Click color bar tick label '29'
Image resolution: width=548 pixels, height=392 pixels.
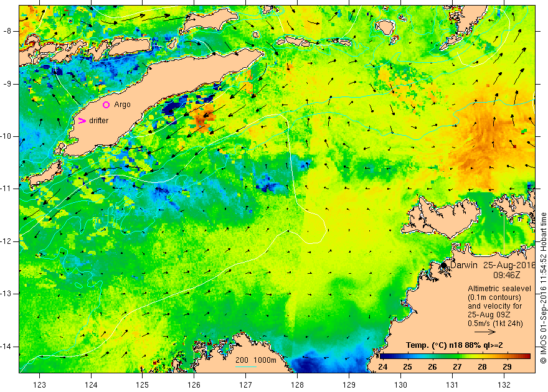(507, 367)
